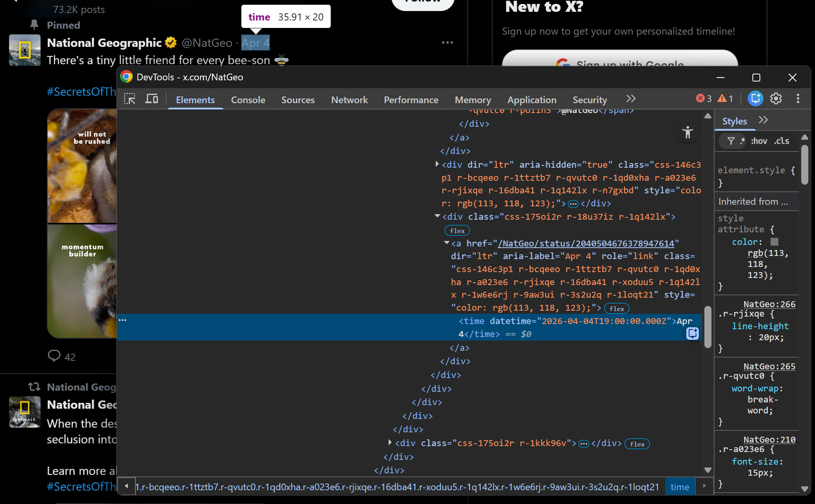Toggle :hov element state panel
Image resolution: width=815 pixels, height=504 pixels.
tap(759, 141)
